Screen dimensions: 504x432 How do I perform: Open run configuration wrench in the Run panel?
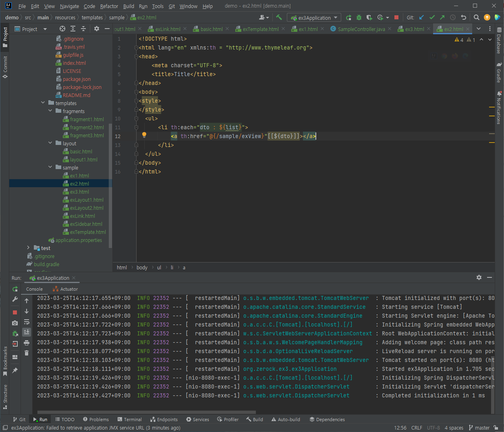point(15,299)
